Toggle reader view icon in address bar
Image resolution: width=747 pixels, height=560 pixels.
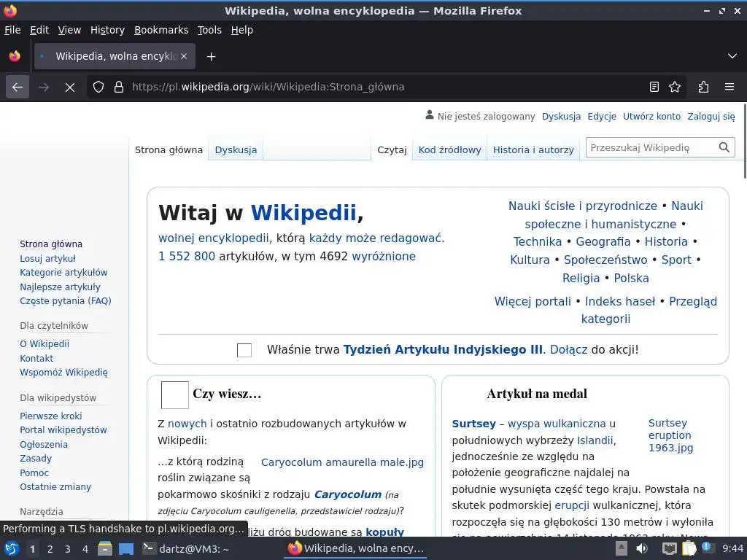654,87
